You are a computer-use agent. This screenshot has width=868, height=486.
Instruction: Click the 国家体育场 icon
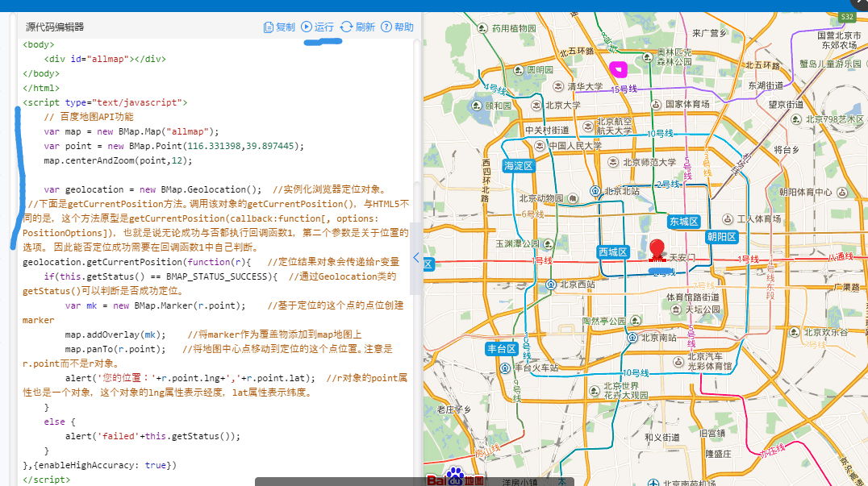click(x=656, y=104)
